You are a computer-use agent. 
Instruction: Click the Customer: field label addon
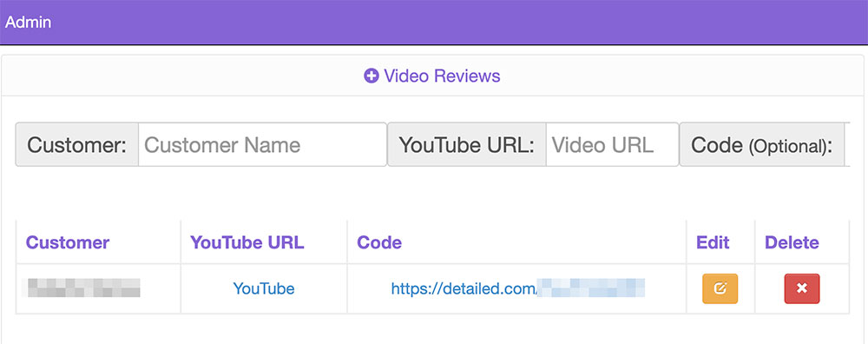click(77, 144)
